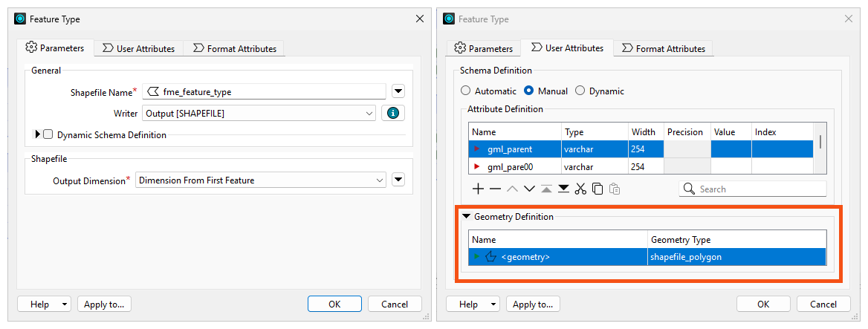Screen dimensions: 868x329
Task: Open the Help dropdown arrow in left dialog
Action: point(65,304)
